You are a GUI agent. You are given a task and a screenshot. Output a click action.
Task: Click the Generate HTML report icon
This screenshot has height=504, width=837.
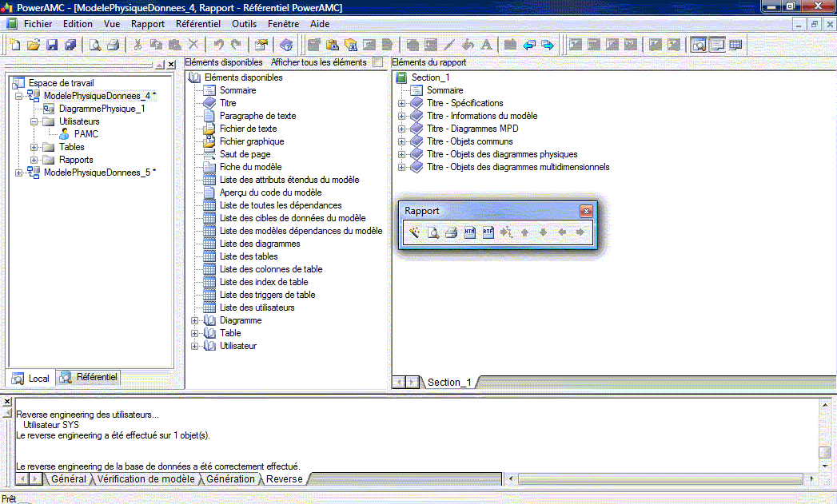(x=470, y=233)
